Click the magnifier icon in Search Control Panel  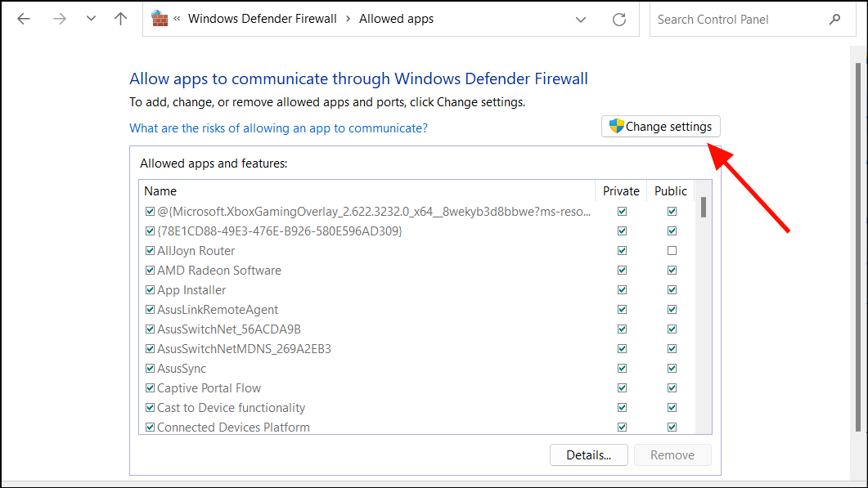coord(834,19)
